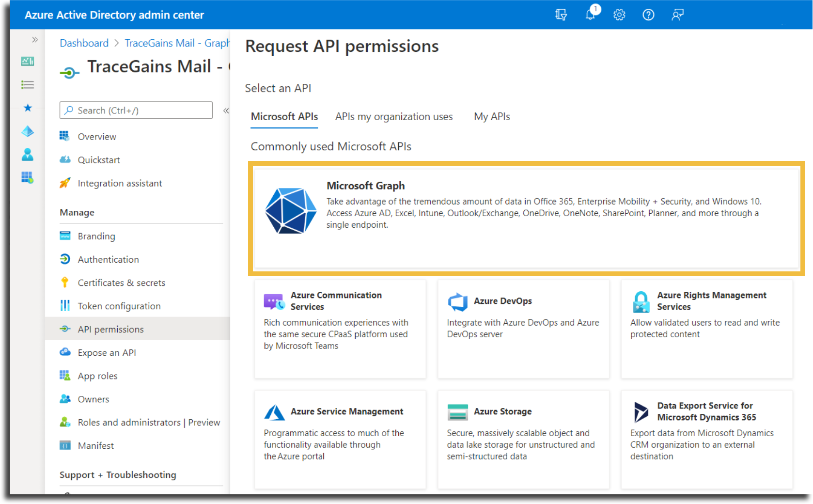Viewport: 813px width, 504px height.
Task: Select API permissions in the menu
Action: (x=138, y=329)
